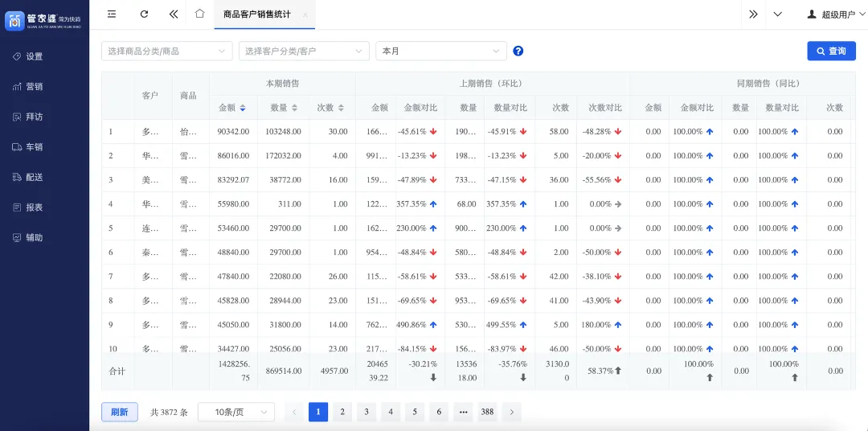The width and height of the screenshot is (868, 431).
Task: Open the 选择客户分类/客户 dropdown
Action: click(304, 51)
